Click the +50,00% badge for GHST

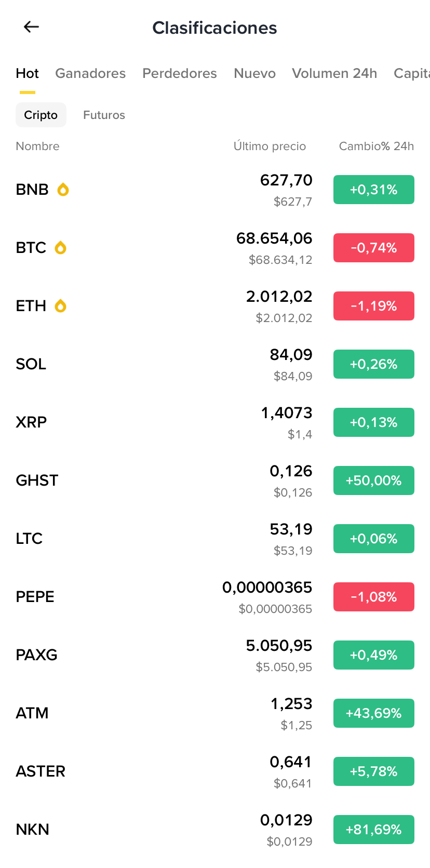(374, 480)
